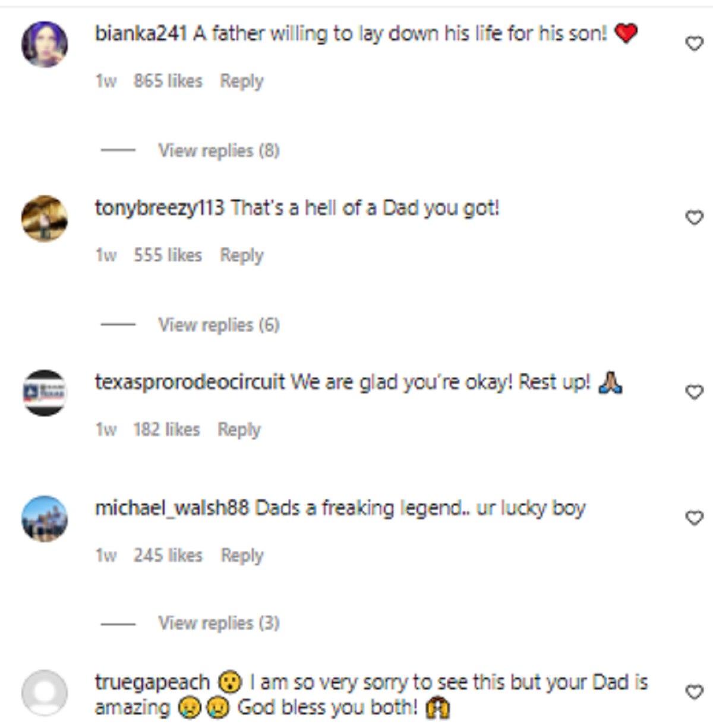Visit the michael_walsh88 username link
713x728 pixels.
pos(172,508)
